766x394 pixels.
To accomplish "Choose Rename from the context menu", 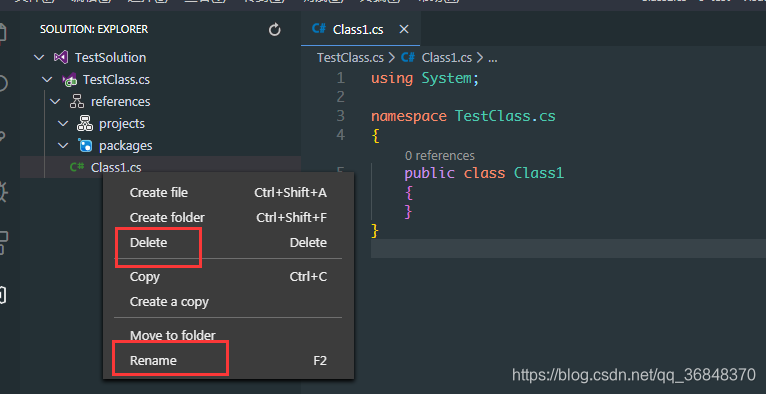I will pyautogui.click(x=228, y=361).
